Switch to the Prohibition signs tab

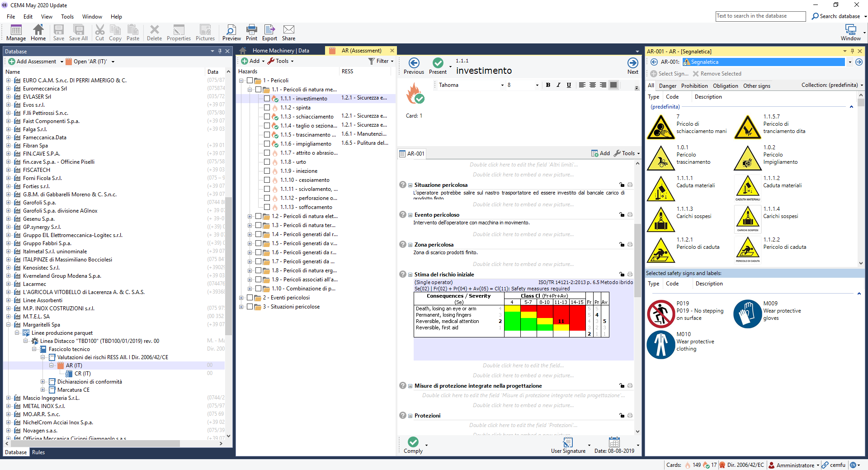tap(694, 86)
